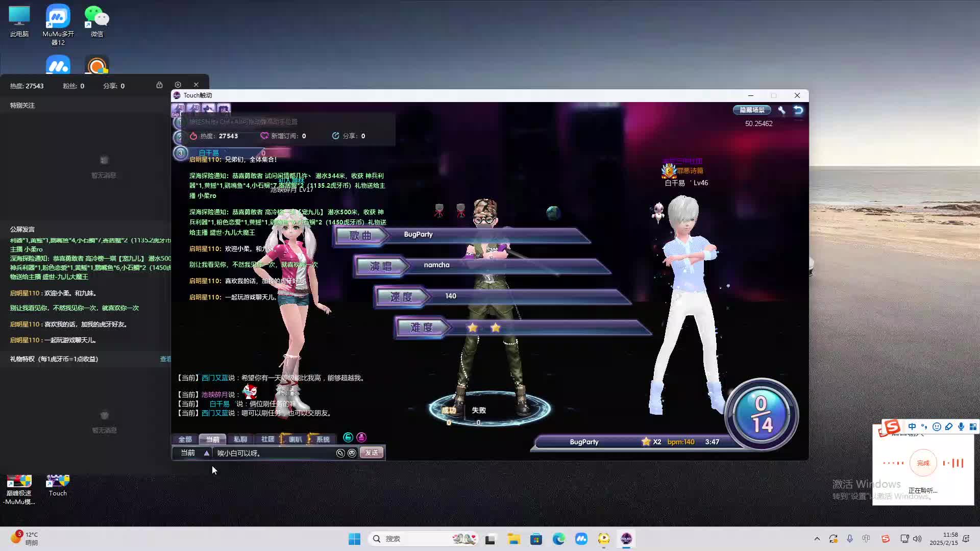The width and height of the screenshot is (980, 551).
Task: Click the 0/14 circular progress counter
Action: (762, 414)
